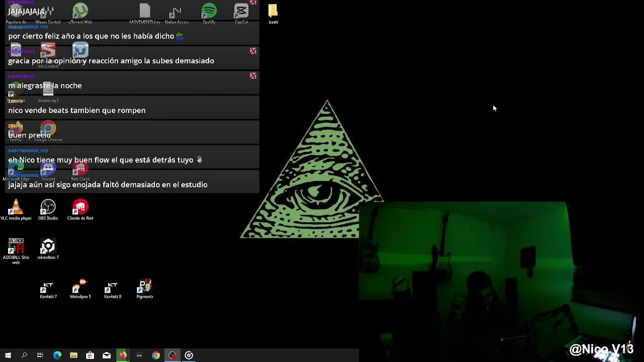Open the Microsoft Edge desktop shortcut
Viewport: 644px width, 362px height.
16,170
